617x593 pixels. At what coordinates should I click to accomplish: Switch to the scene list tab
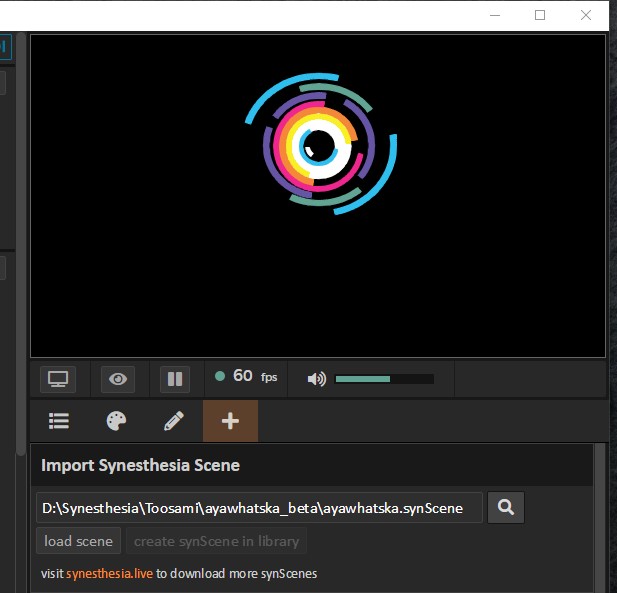(59, 421)
